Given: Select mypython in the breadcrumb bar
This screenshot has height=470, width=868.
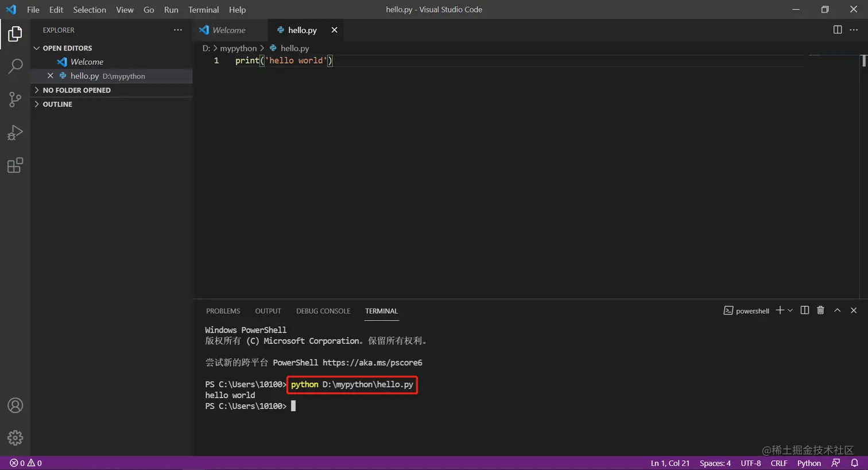Looking at the screenshot, I should [238, 48].
